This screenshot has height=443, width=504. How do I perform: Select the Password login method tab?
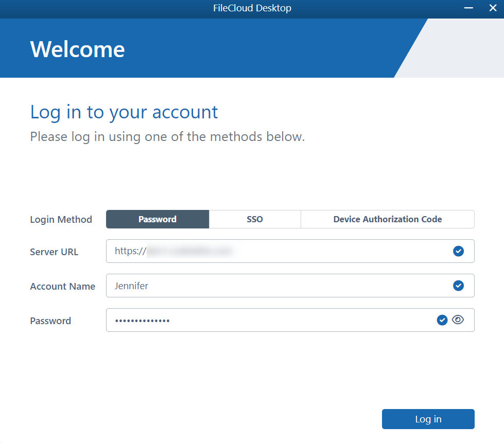[x=158, y=219]
